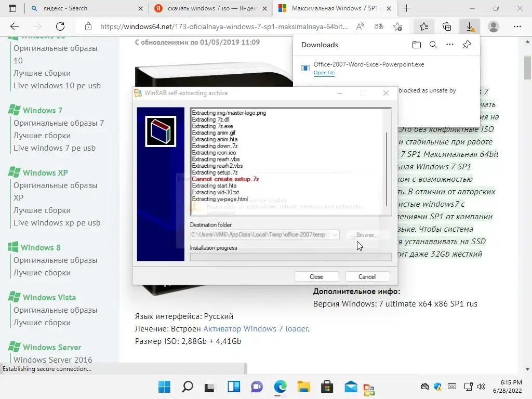The image size is (532, 399).
Task: Open Активатор Windows 7 loader link
Action: [256, 328]
